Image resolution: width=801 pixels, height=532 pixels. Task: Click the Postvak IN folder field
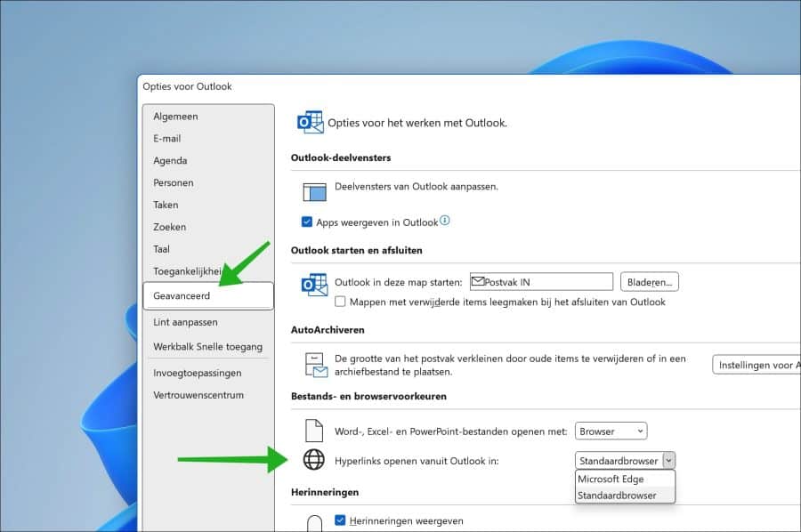(x=541, y=281)
